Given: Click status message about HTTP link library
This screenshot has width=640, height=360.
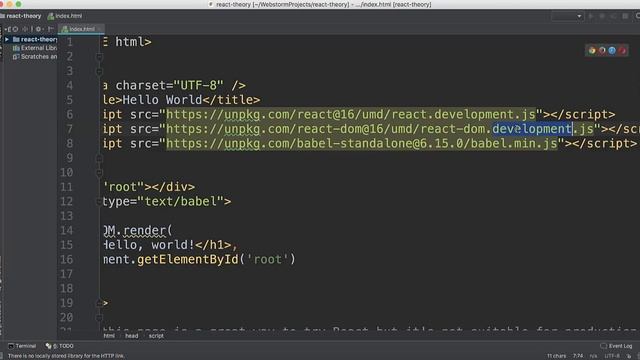Looking at the screenshot, I should coord(66,356).
